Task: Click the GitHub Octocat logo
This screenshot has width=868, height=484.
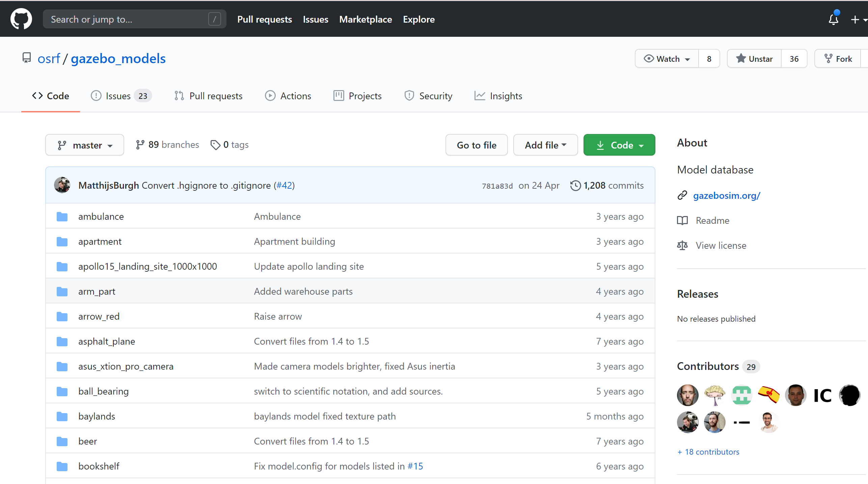Action: click(21, 19)
